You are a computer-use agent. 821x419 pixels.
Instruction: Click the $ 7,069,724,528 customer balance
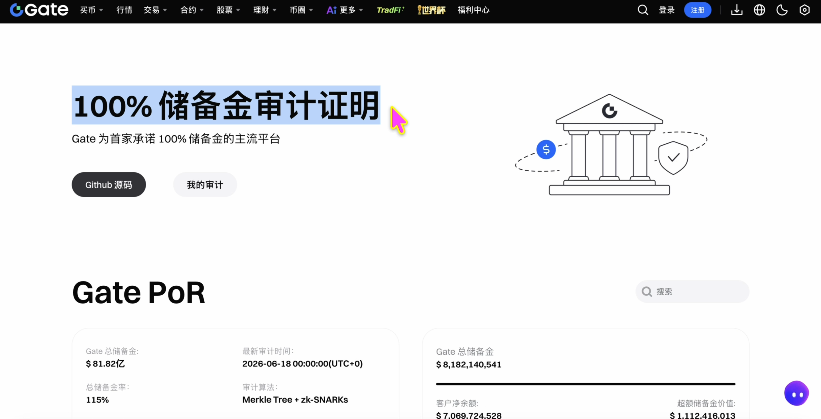point(469,415)
